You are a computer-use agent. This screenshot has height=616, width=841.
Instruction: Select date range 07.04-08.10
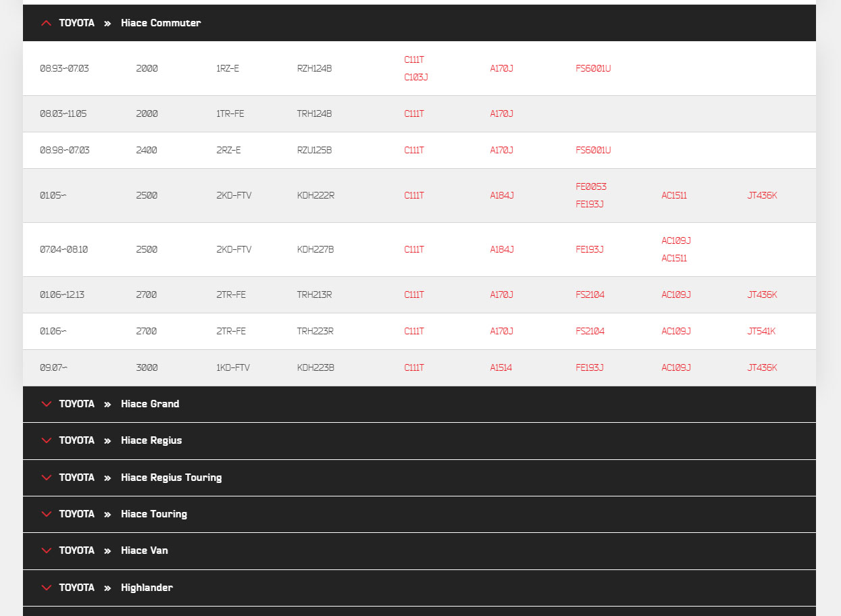(63, 249)
